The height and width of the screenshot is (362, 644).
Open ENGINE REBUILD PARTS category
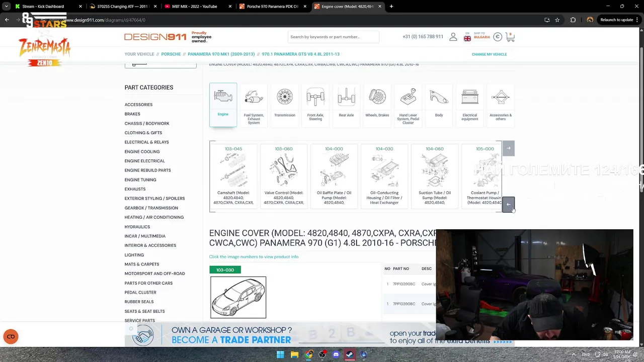pyautogui.click(x=147, y=170)
